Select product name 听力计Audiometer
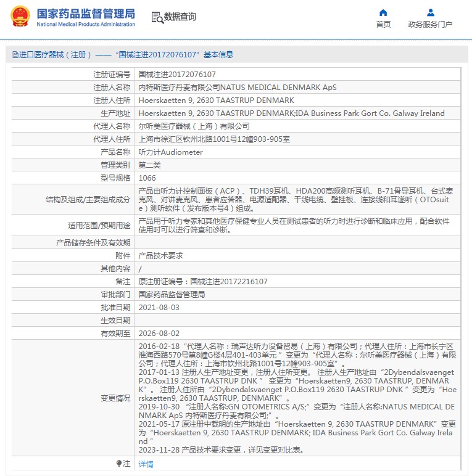The image size is (472, 476). click(x=171, y=152)
